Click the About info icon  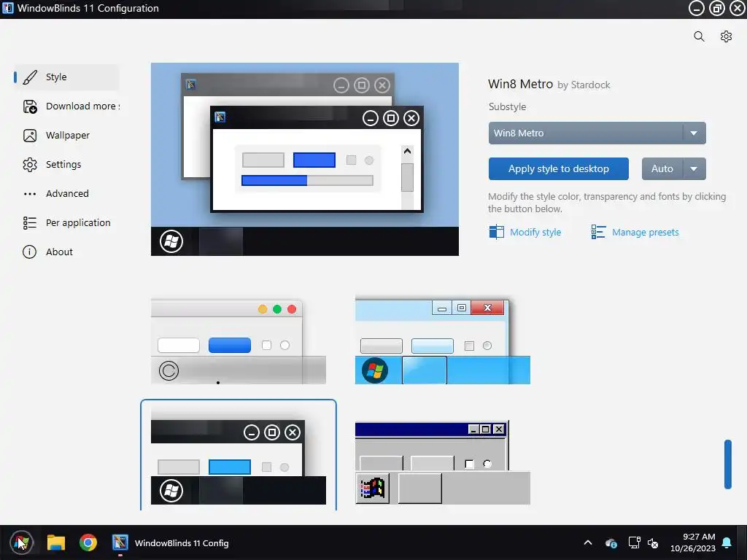29,252
